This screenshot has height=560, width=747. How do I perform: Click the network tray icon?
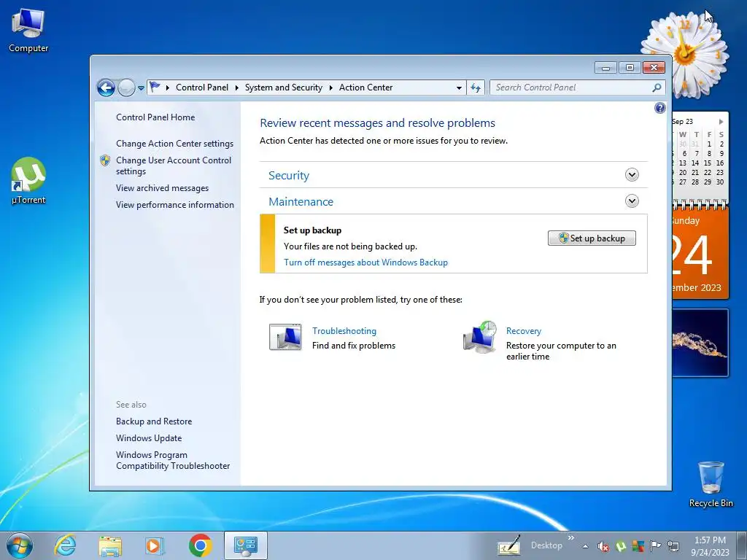(x=673, y=547)
